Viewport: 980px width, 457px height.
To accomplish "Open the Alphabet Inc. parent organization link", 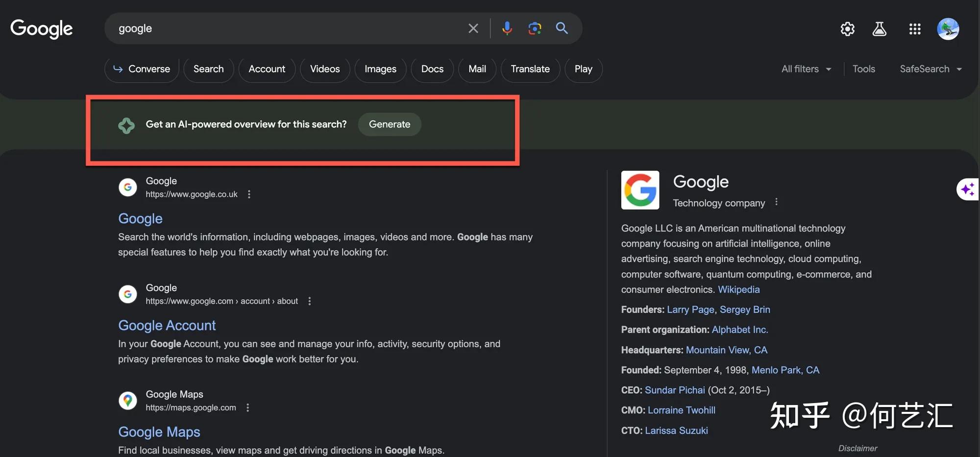I will pos(740,330).
